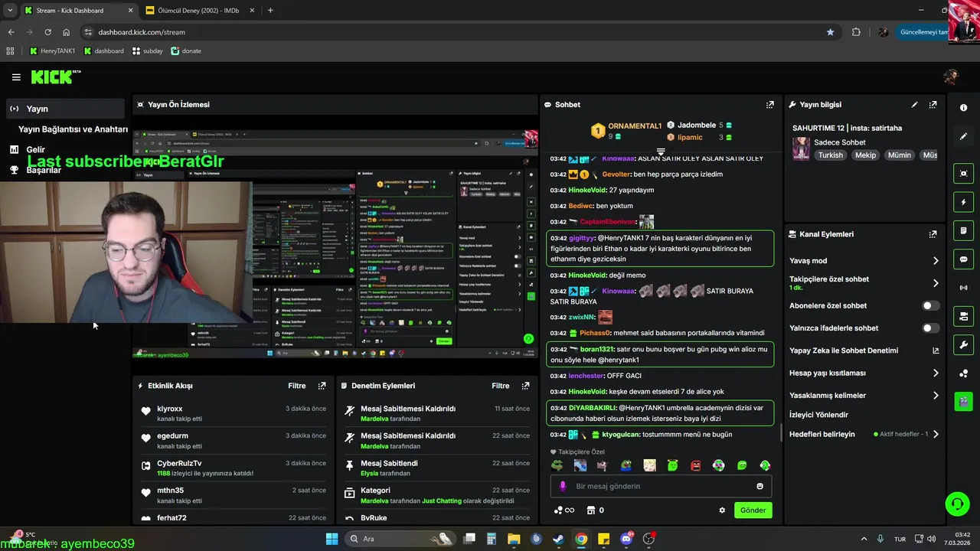Click the pencil icon in right sidebar
The height and width of the screenshot is (551, 980).
tap(964, 136)
